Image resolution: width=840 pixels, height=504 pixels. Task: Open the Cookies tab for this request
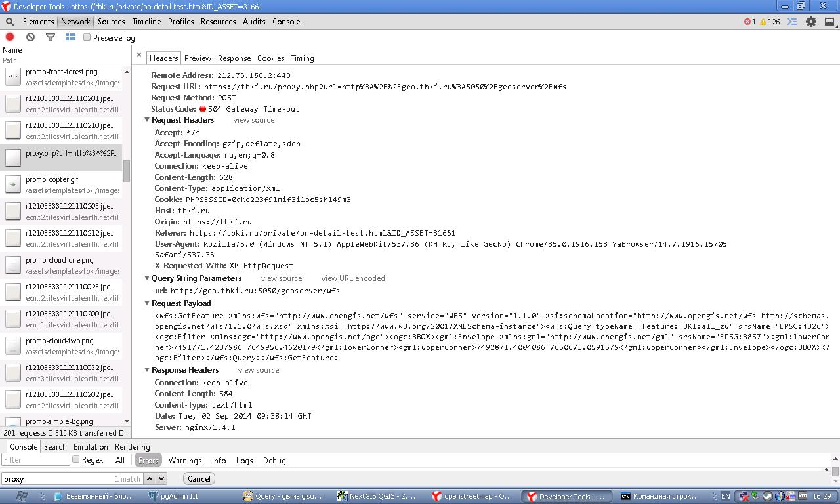[270, 58]
